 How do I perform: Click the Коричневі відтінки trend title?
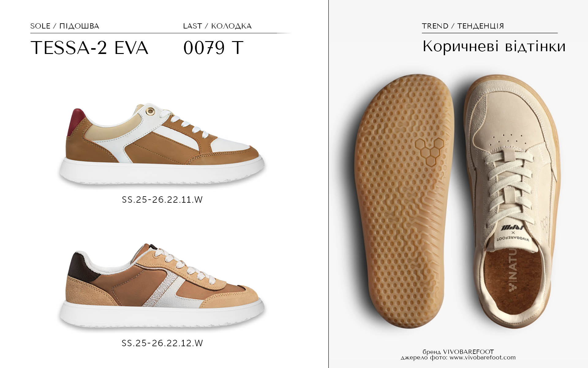[494, 47]
